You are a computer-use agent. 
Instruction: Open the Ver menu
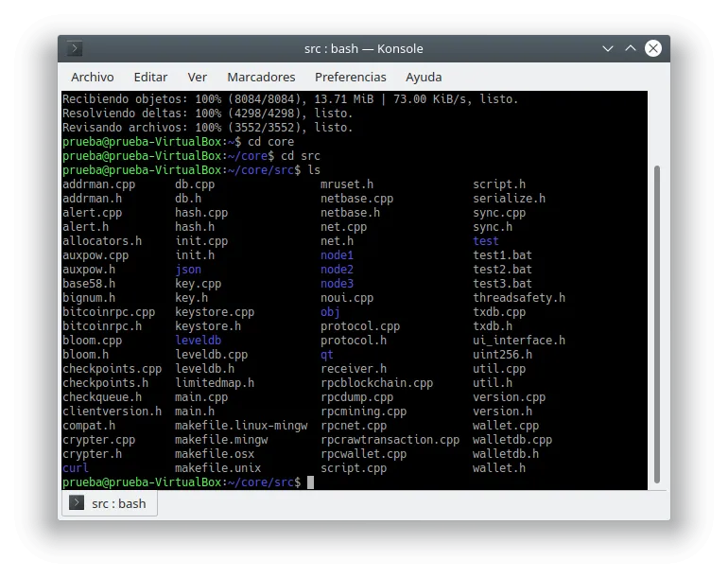pos(198,78)
